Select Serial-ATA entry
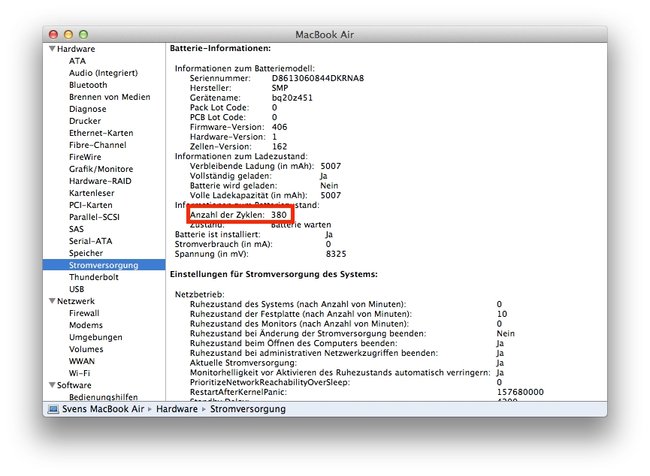 (90, 241)
